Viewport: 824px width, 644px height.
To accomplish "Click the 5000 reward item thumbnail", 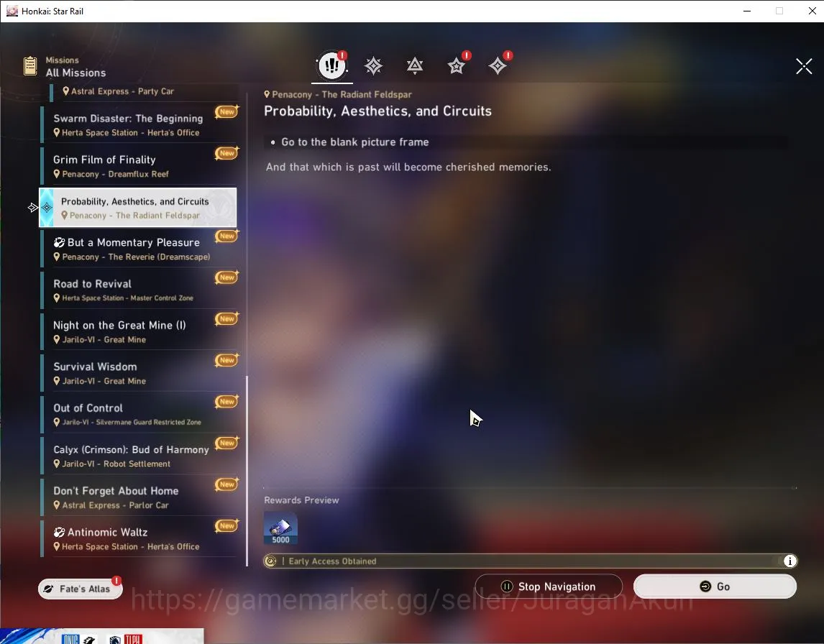I will (x=280, y=528).
